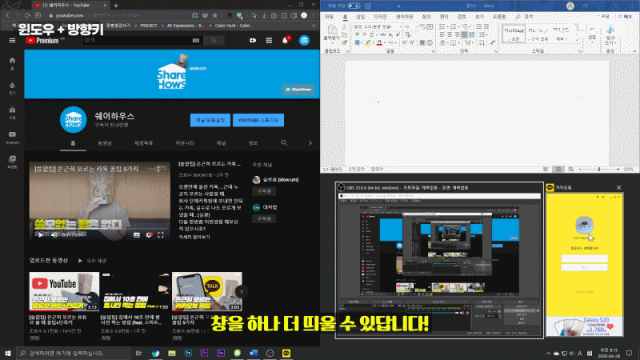Open the YouTube hamburger guide menu
The height and width of the screenshot is (360, 640).
pos(12,40)
